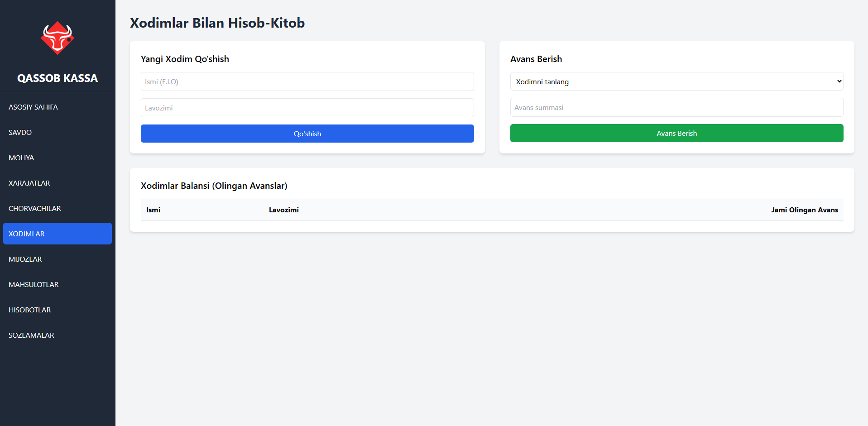868x426 pixels.
Task: Open HISOBOTLAR reports page
Action: click(x=30, y=310)
